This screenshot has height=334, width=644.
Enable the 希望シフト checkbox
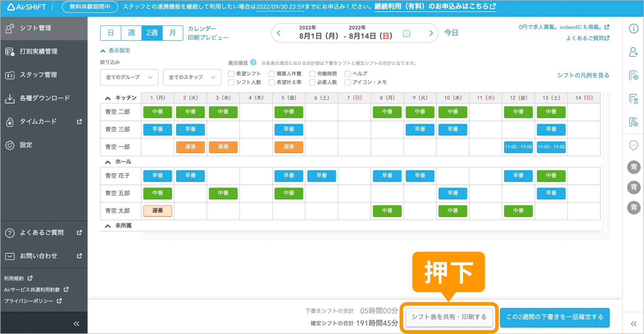pyautogui.click(x=231, y=73)
